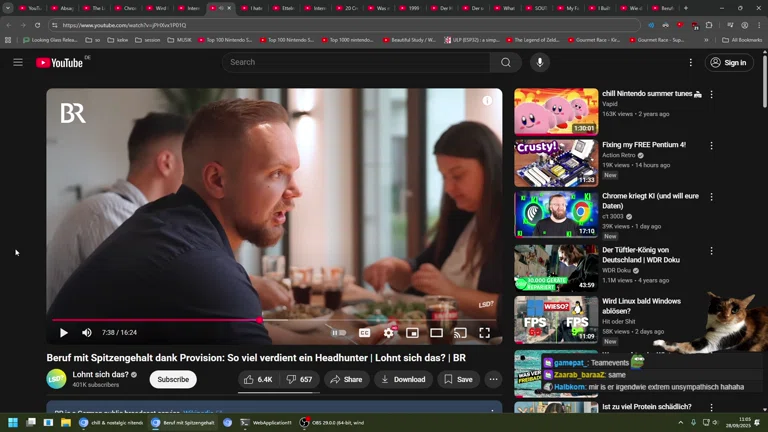Enter full screen mode
The width and height of the screenshot is (768, 432).
[484, 333]
